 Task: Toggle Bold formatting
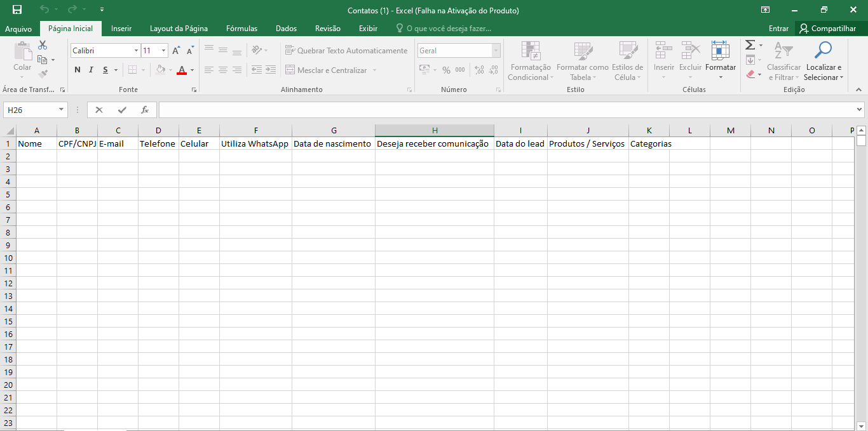78,70
